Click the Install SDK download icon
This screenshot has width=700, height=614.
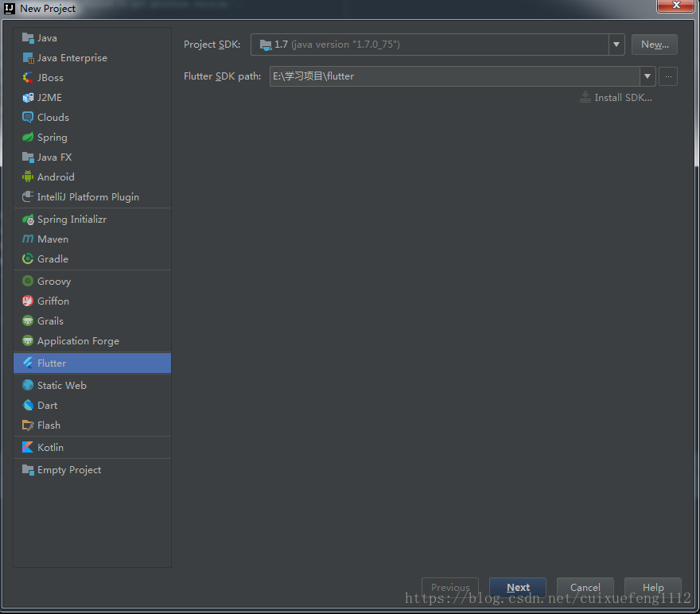(x=585, y=97)
